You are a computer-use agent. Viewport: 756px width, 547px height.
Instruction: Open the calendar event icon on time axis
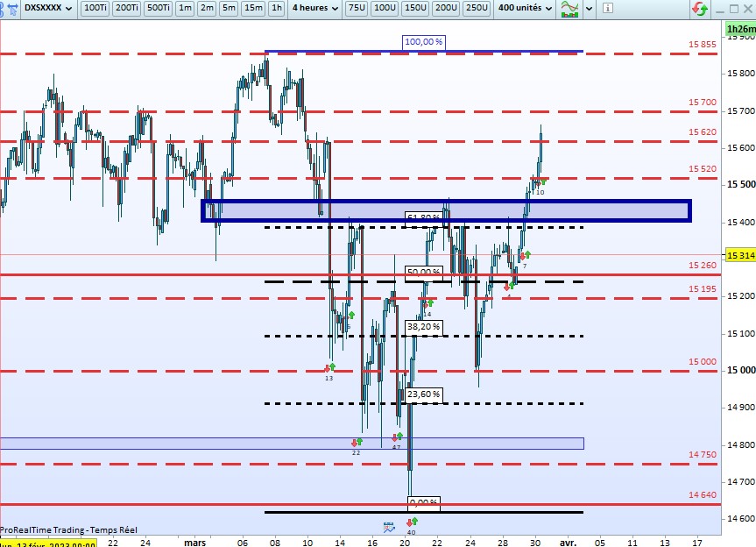pyautogui.click(x=389, y=527)
